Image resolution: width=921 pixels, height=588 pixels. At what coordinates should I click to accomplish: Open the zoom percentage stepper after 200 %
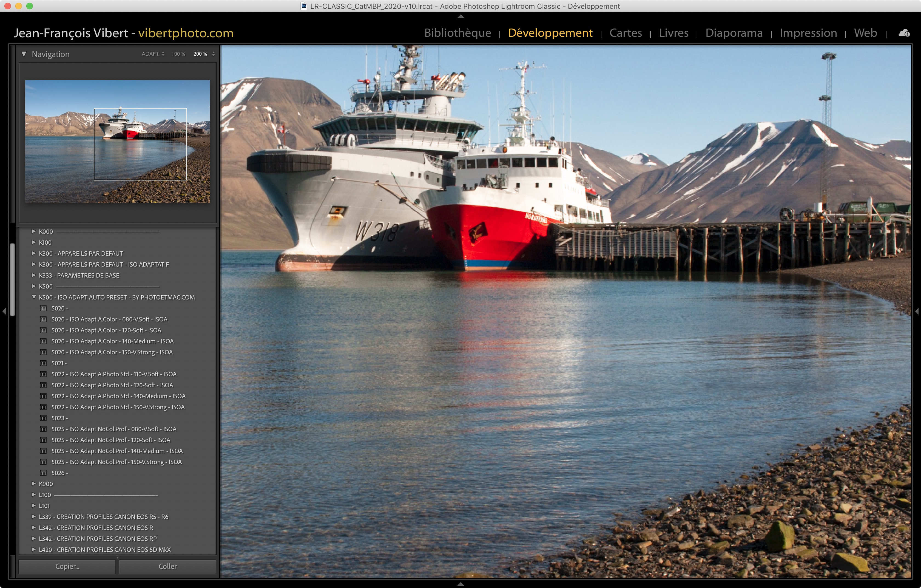point(214,54)
